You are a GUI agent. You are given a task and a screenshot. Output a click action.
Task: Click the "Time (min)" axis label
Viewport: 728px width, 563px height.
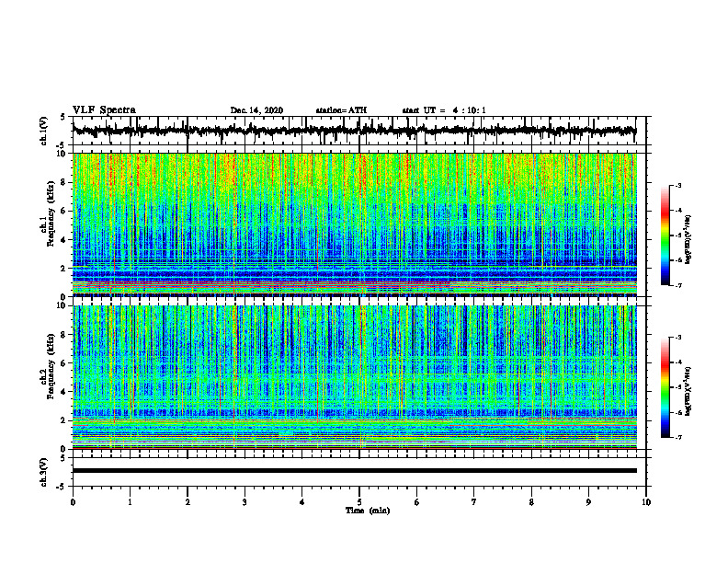tap(368, 511)
